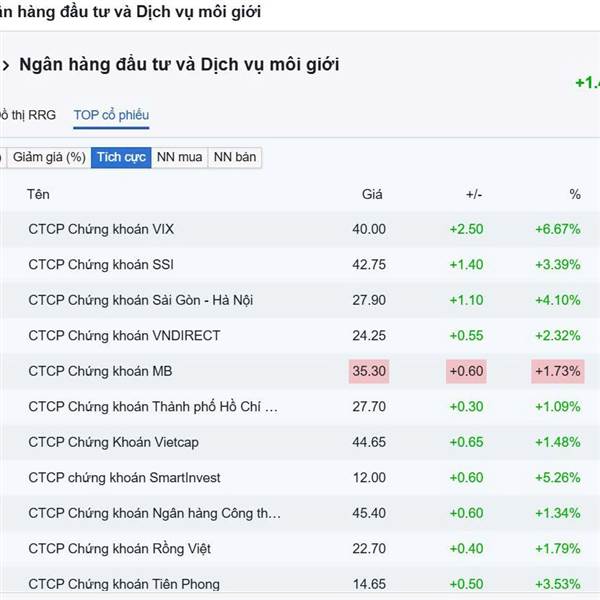Sort by the Tên column header
This screenshot has width=600, height=600.
click(x=39, y=194)
